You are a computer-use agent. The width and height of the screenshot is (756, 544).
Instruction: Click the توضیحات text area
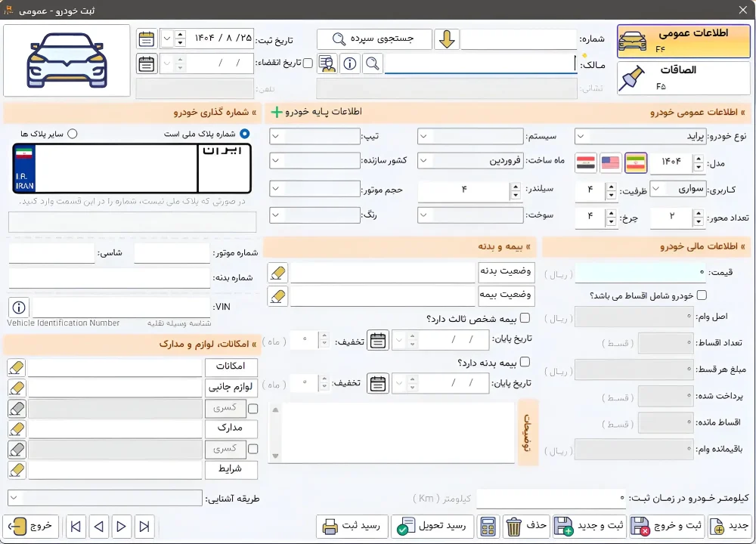(x=398, y=433)
